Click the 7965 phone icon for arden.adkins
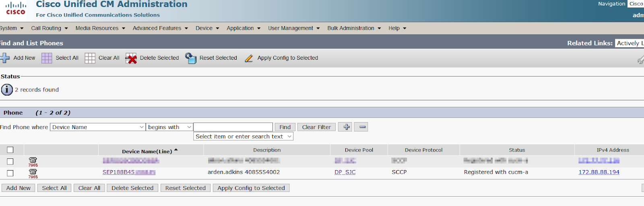This screenshot has height=206, width=644. (33, 173)
